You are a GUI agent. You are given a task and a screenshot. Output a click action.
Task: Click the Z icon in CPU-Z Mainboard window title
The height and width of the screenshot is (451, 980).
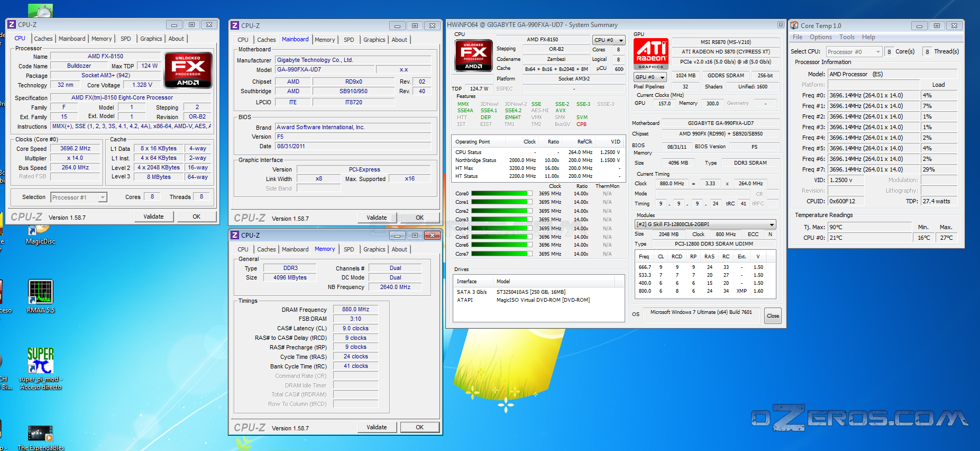(x=235, y=25)
